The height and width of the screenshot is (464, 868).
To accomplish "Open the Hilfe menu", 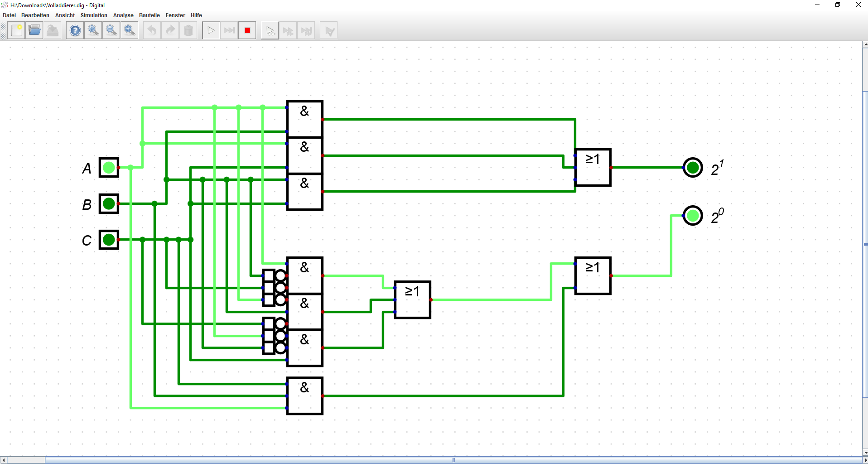I will coord(196,15).
